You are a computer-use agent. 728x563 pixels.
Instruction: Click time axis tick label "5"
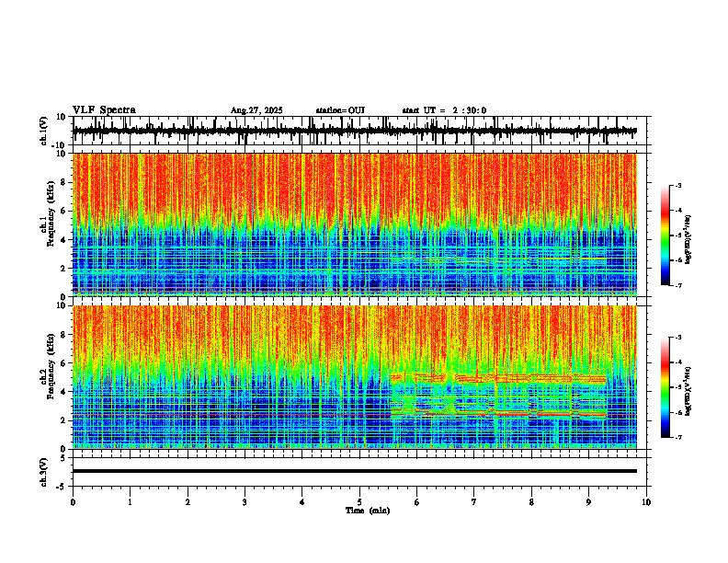point(359,502)
